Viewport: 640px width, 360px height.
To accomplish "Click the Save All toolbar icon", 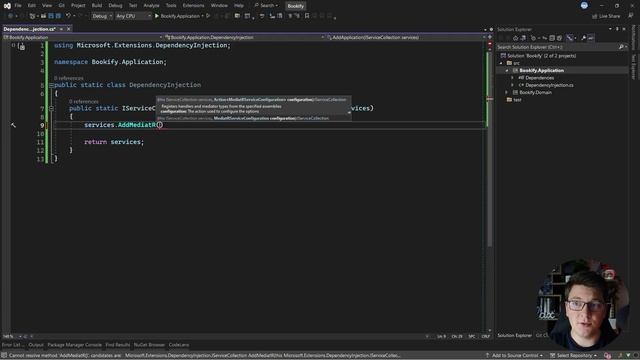I will (x=58, y=16).
